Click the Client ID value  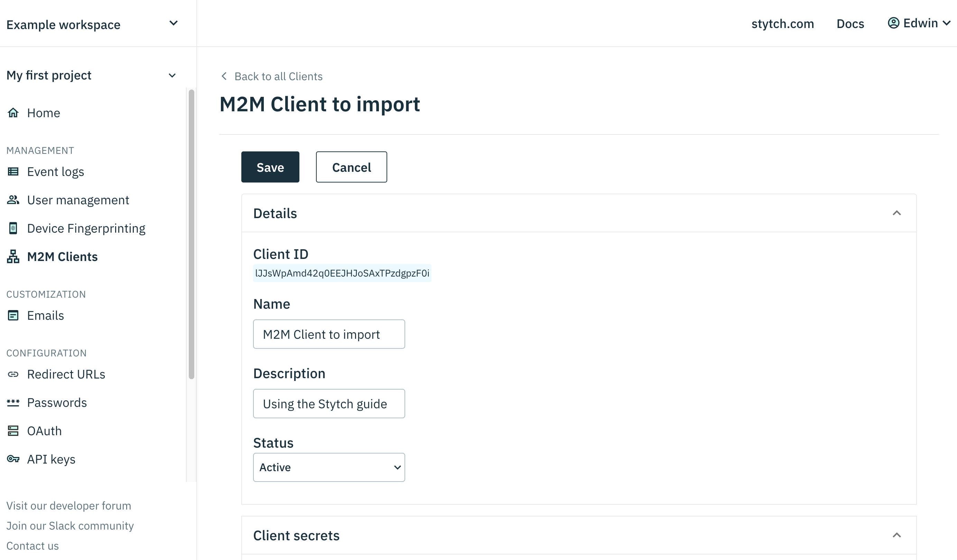pyautogui.click(x=342, y=273)
